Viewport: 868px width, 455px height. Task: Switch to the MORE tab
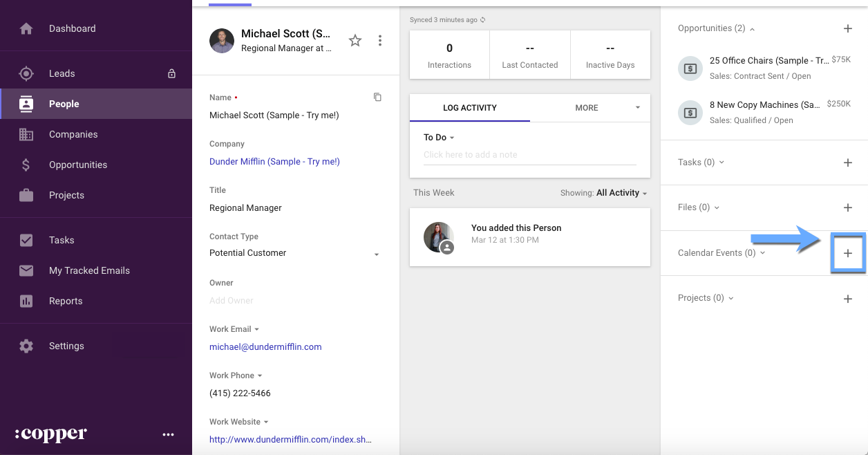[x=587, y=108]
